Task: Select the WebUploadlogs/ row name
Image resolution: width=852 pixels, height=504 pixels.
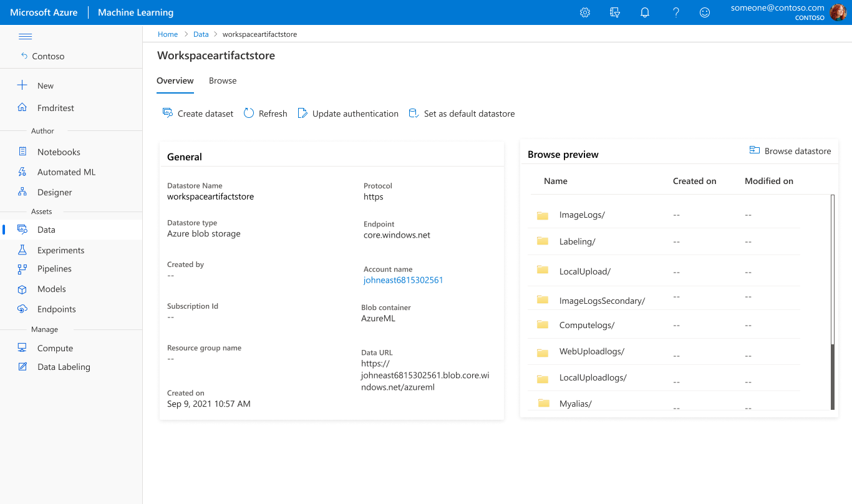Action: 592,351
